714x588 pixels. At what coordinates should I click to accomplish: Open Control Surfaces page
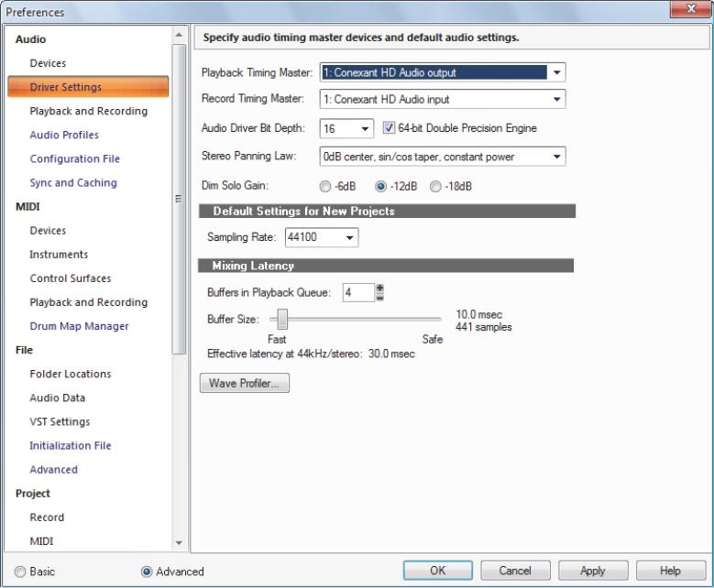click(x=71, y=278)
